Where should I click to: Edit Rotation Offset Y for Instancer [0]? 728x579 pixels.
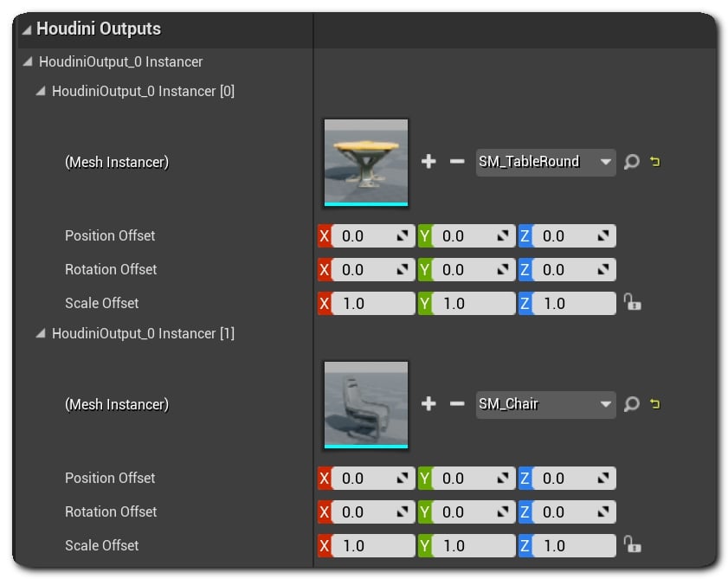[474, 270]
